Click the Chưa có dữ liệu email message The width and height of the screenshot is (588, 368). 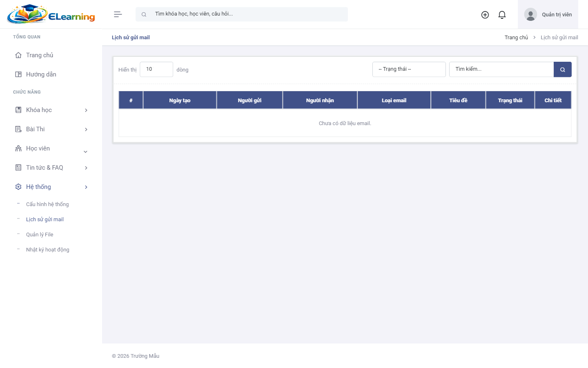click(x=345, y=123)
